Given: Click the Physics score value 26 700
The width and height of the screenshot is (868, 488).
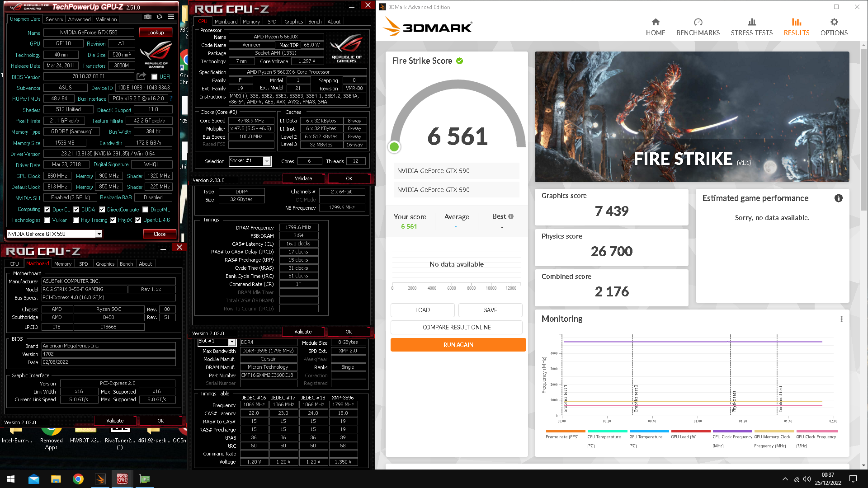Looking at the screenshot, I should (x=612, y=251).
